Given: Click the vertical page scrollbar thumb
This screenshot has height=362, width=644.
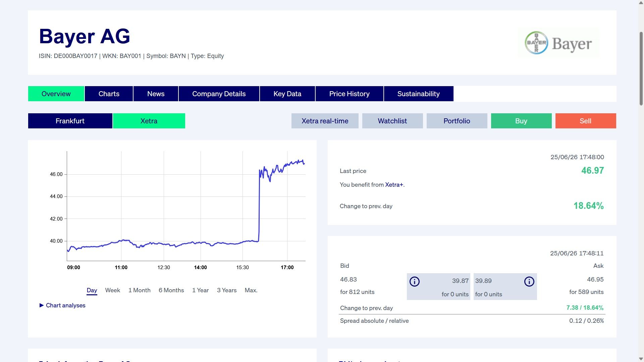Looking at the screenshot, I should tap(641, 69).
